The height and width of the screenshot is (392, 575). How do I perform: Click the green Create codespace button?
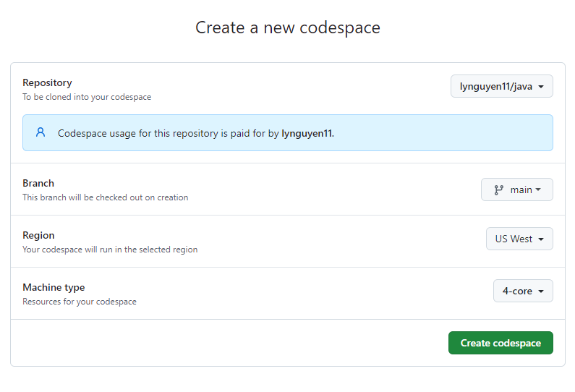pos(501,343)
